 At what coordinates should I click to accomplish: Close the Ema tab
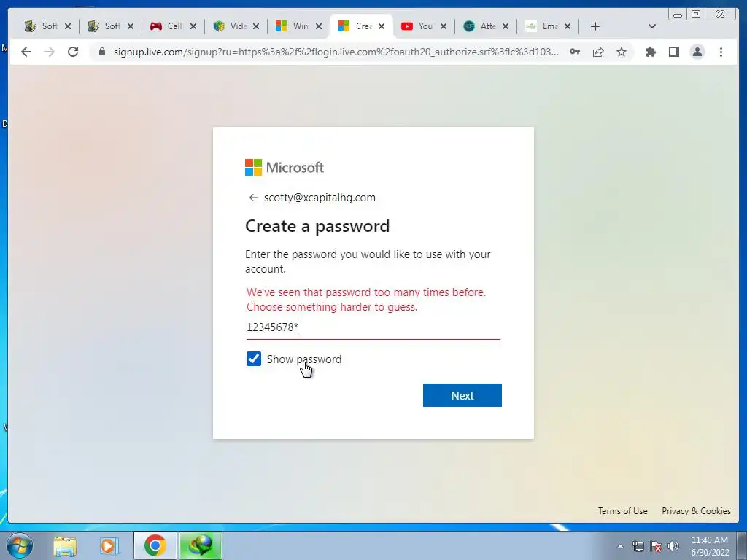[x=568, y=26]
